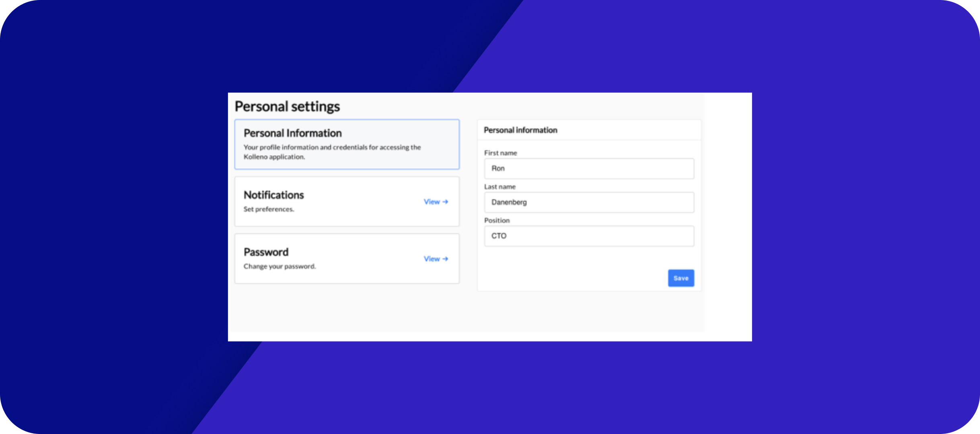Focus the First name input field
This screenshot has height=434, width=980.
coord(589,168)
